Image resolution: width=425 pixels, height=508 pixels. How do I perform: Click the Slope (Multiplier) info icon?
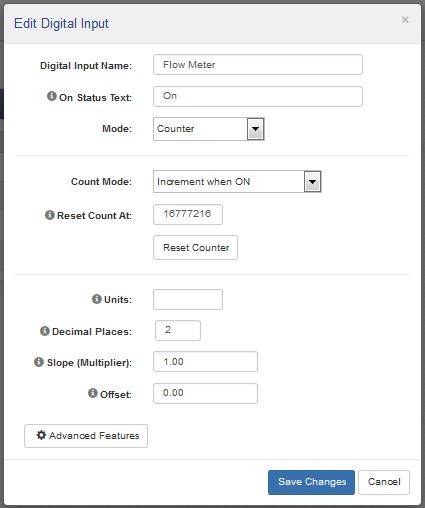[x=39, y=362]
